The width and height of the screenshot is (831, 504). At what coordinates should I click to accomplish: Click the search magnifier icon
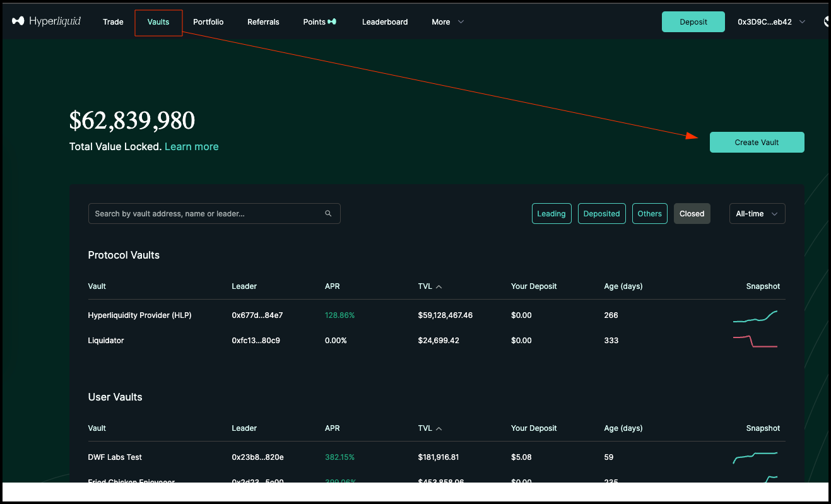pyautogui.click(x=328, y=214)
